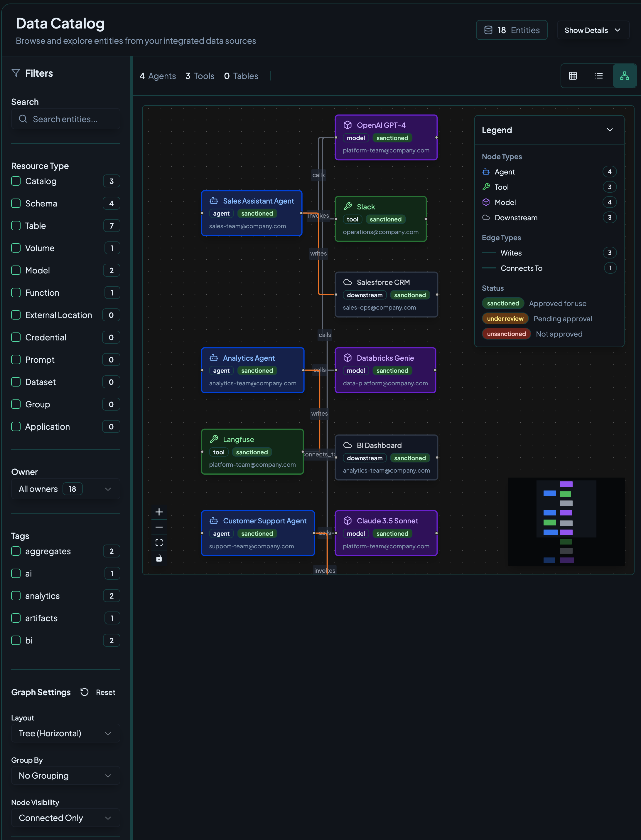
Task: Click the 4 Agents summary tab
Action: tap(158, 76)
